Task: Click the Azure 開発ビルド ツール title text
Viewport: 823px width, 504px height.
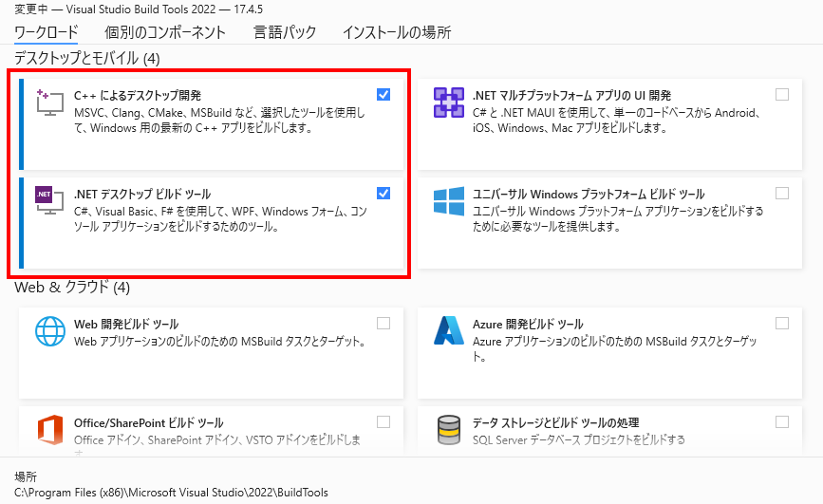Action: pyautogui.click(x=528, y=325)
